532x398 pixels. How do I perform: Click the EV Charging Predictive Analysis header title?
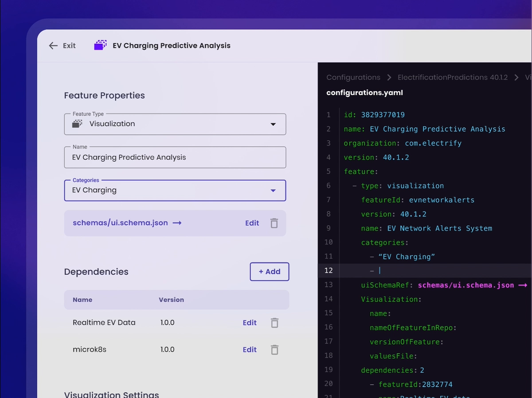(x=172, y=46)
